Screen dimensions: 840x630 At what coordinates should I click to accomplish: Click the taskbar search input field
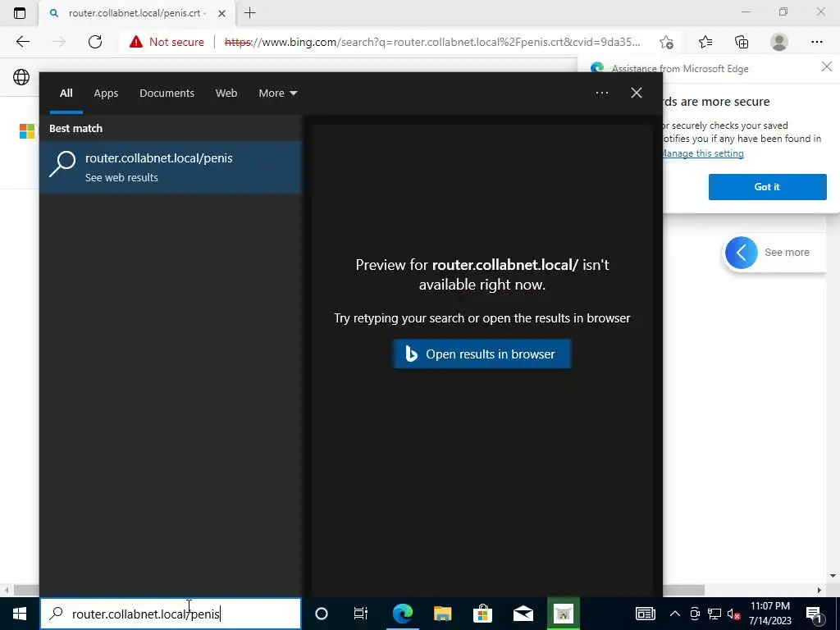[171, 614]
